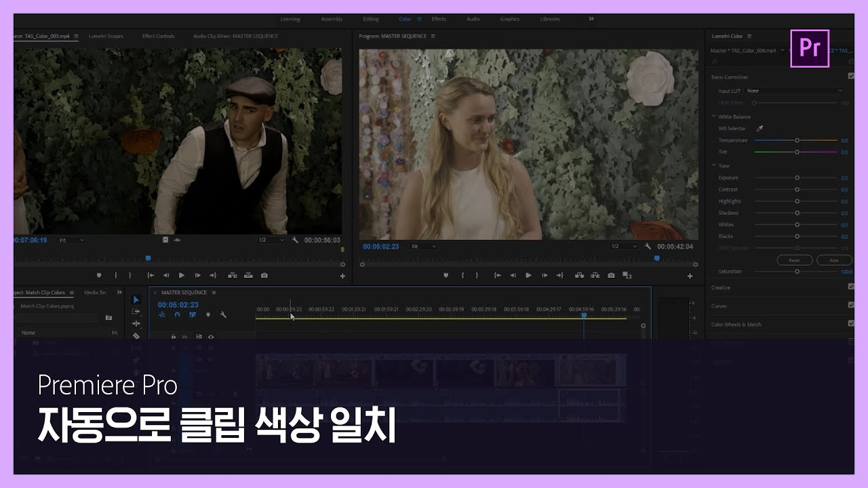
Task: Open the Input LUT dropdown
Action: click(x=795, y=91)
